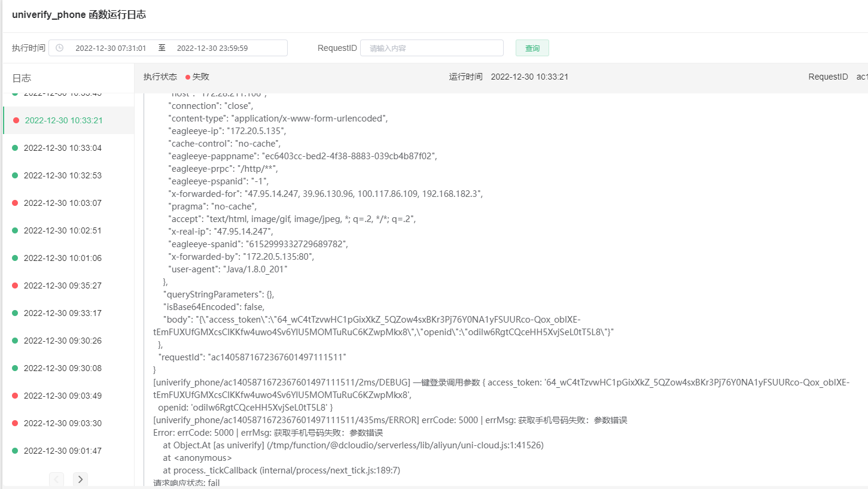Select log entry 2022-12-30 09:30:08
868x489 pixels.
coord(63,368)
